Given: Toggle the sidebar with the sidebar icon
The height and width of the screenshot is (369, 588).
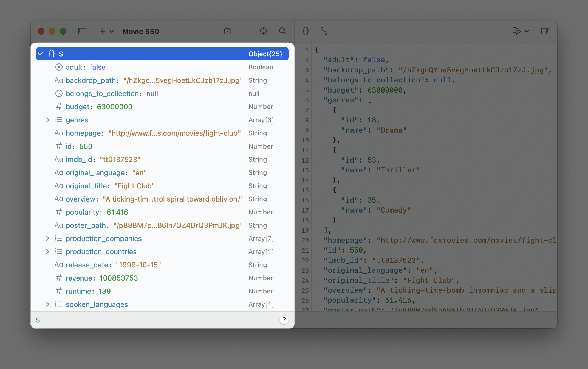Looking at the screenshot, I should (x=82, y=31).
